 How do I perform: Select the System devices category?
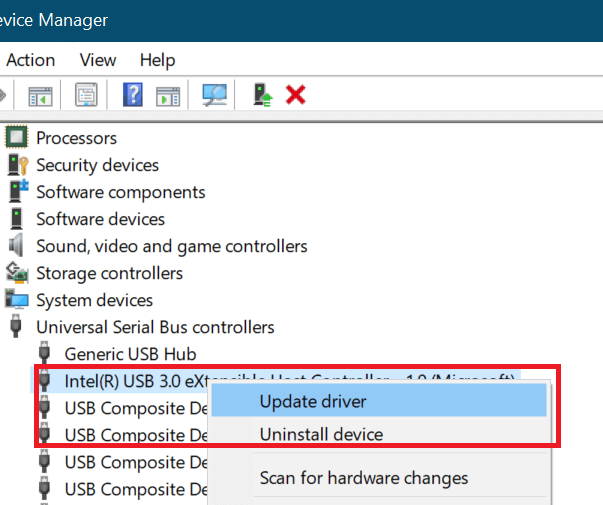pos(94,300)
